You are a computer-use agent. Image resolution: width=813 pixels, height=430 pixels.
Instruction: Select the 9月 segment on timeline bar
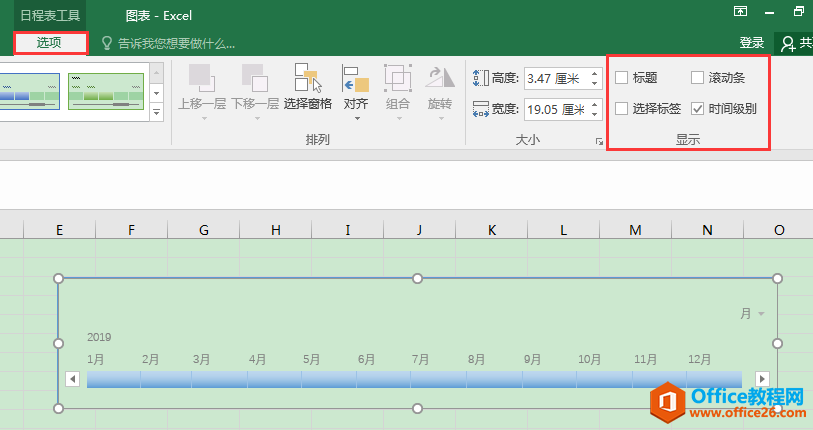coord(549,379)
